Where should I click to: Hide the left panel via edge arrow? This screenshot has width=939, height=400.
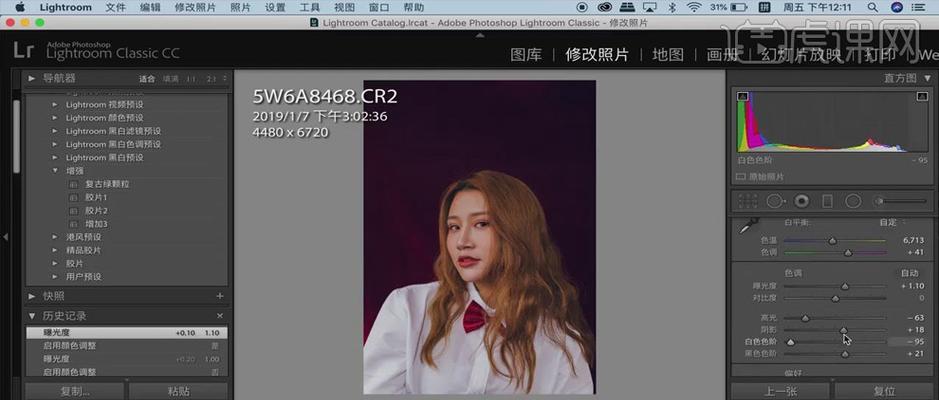click(5, 237)
